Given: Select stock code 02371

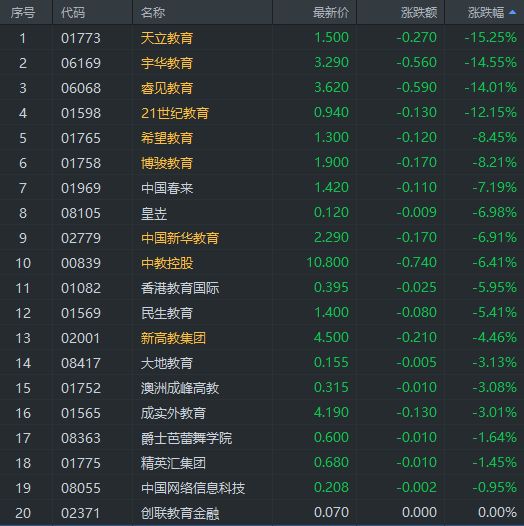Looking at the screenshot, I should pos(81,513).
